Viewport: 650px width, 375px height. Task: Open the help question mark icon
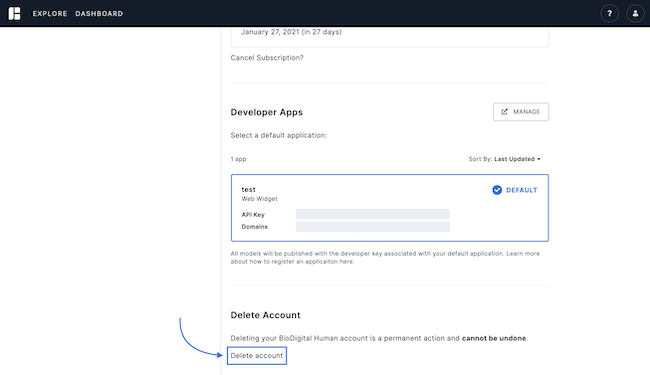coord(609,14)
